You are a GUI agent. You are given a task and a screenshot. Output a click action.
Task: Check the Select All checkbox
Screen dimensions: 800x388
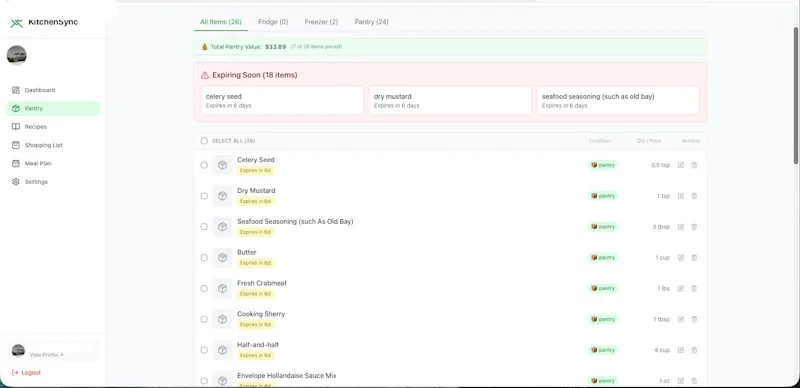[x=204, y=141]
